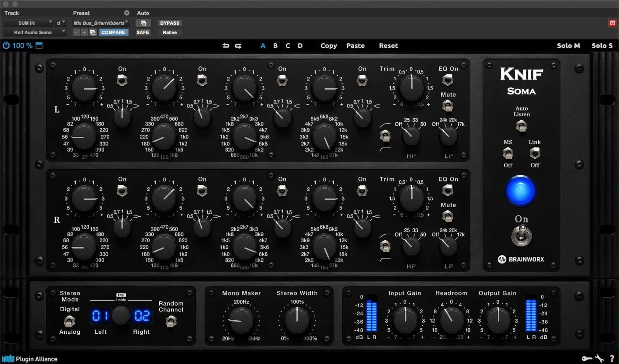Screen dimensions: 619x364
Task: Click the previous preset minus button
Action: [x=76, y=32]
